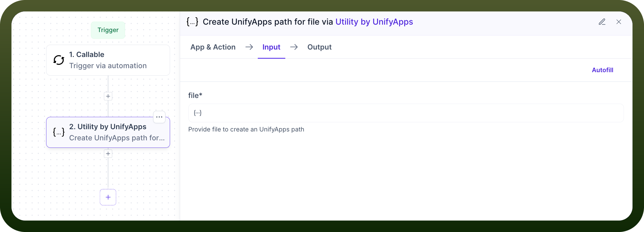Focus the file input field
The width and height of the screenshot is (644, 232).
406,113
